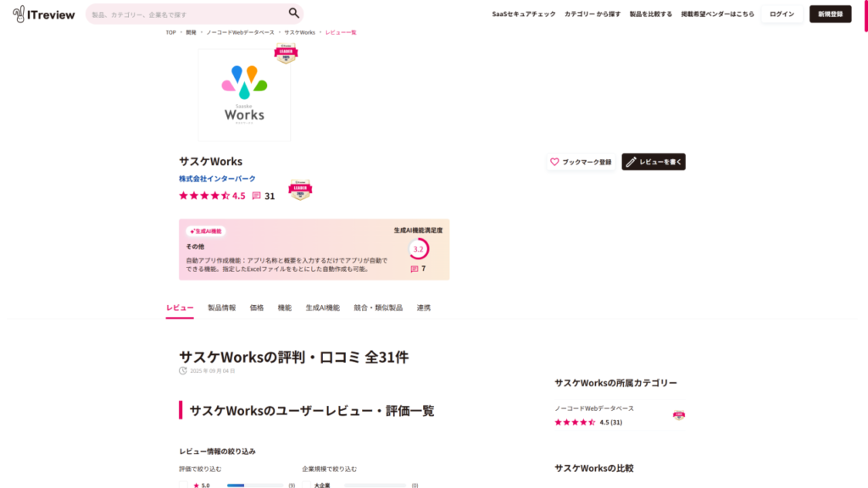This screenshot has height=488, width=868.
Task: Click the pencil icon on review button
Action: [x=631, y=162]
